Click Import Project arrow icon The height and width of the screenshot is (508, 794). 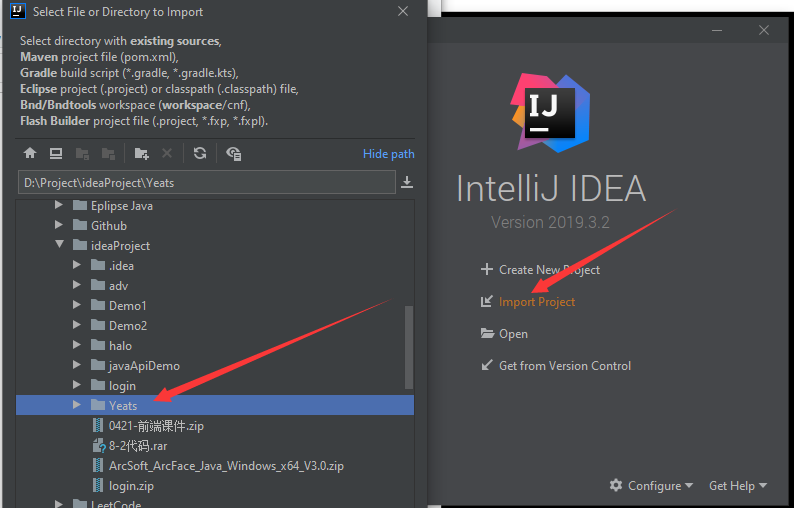coord(487,301)
